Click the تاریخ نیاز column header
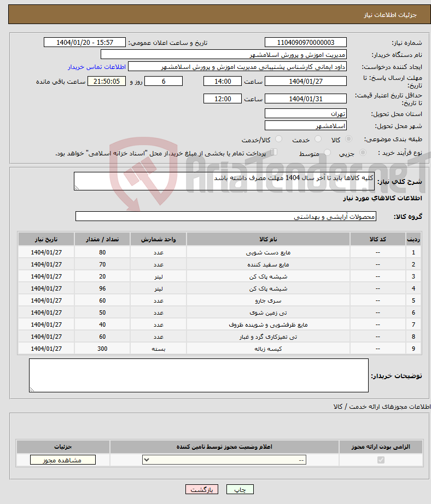431x504 pixels. tap(46, 240)
